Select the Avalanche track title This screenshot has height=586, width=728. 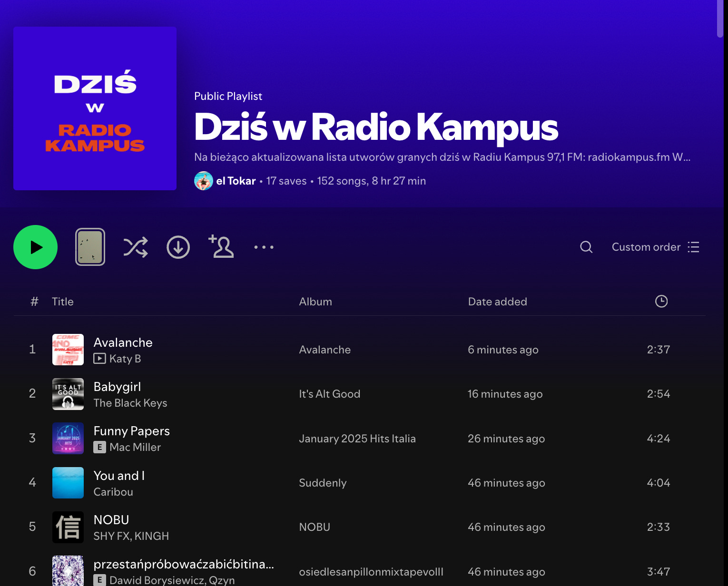coord(123,342)
